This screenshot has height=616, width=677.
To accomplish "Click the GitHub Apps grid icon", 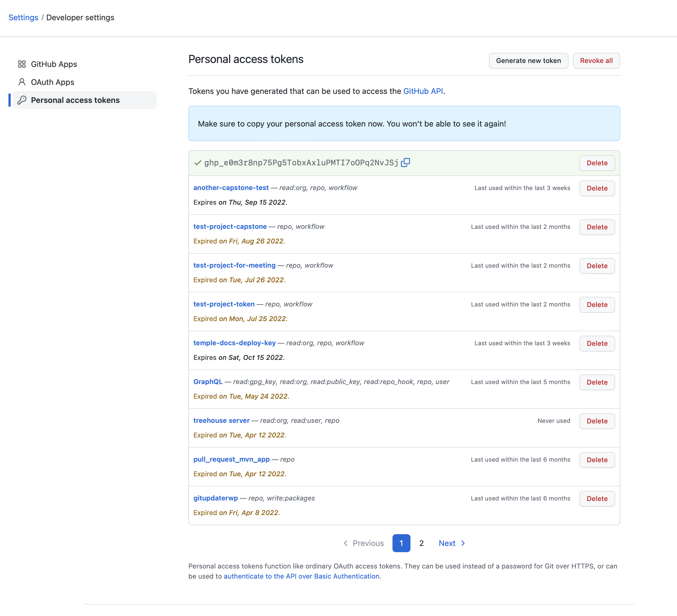I will 22,64.
